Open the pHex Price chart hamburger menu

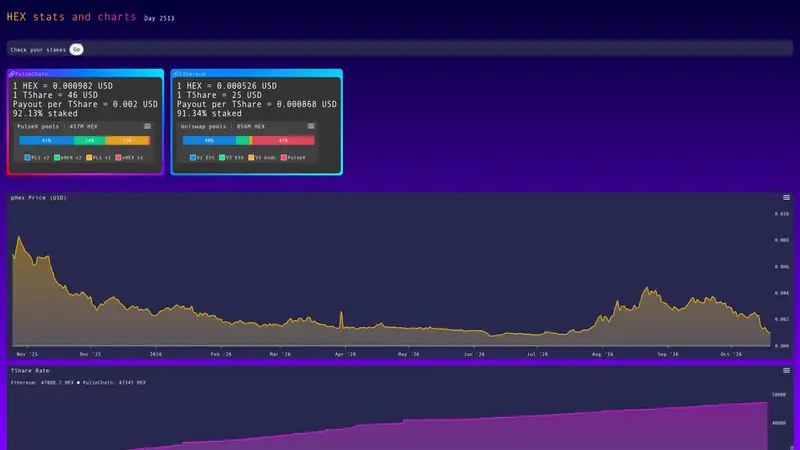(x=786, y=197)
